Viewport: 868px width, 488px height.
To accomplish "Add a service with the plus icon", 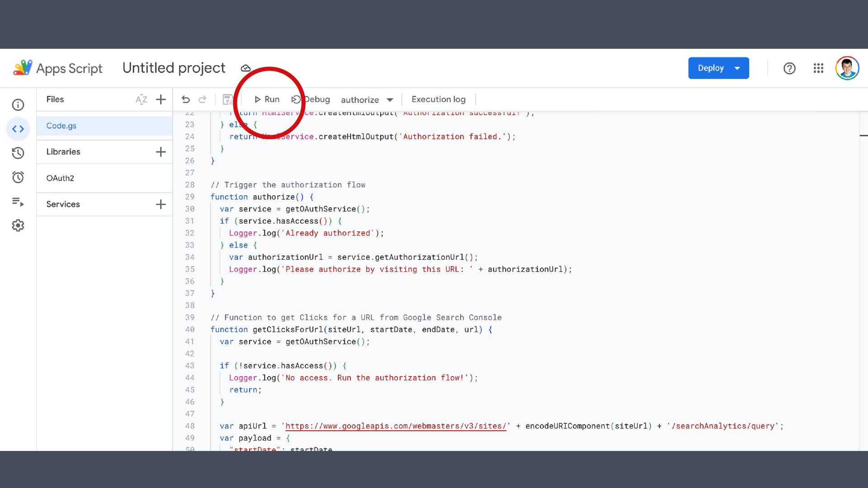I will coord(160,204).
